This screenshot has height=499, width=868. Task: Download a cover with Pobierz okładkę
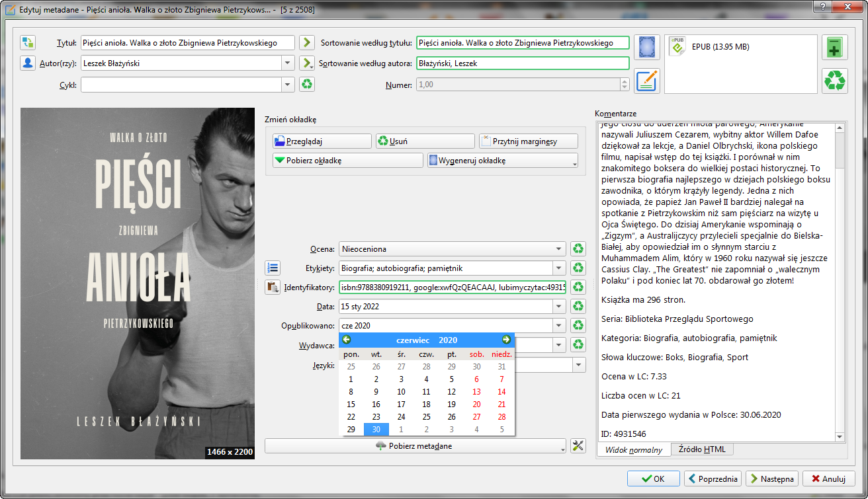click(x=348, y=161)
